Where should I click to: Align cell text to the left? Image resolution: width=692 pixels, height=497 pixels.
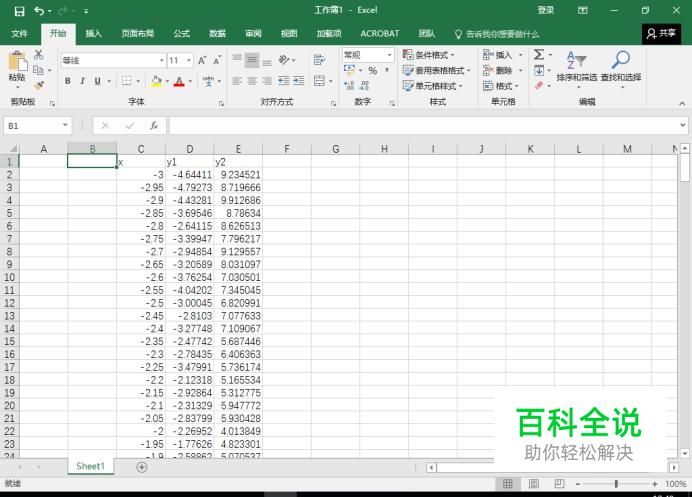(237, 81)
